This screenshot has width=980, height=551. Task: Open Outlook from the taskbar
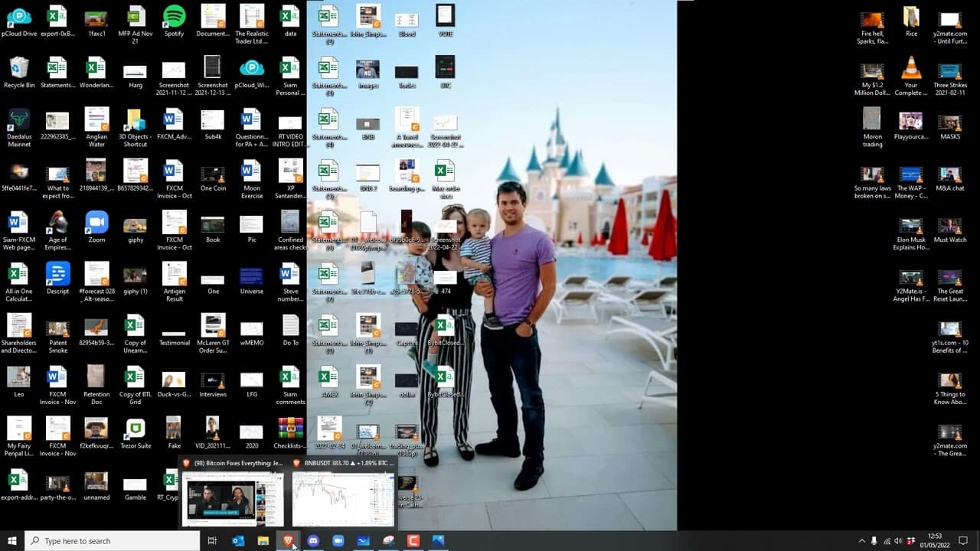coord(238,541)
